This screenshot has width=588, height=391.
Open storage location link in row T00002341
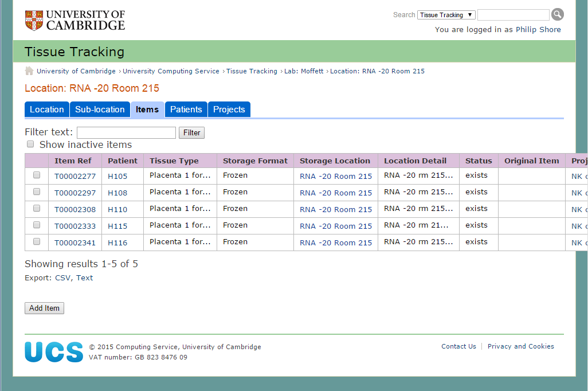pyautogui.click(x=336, y=243)
